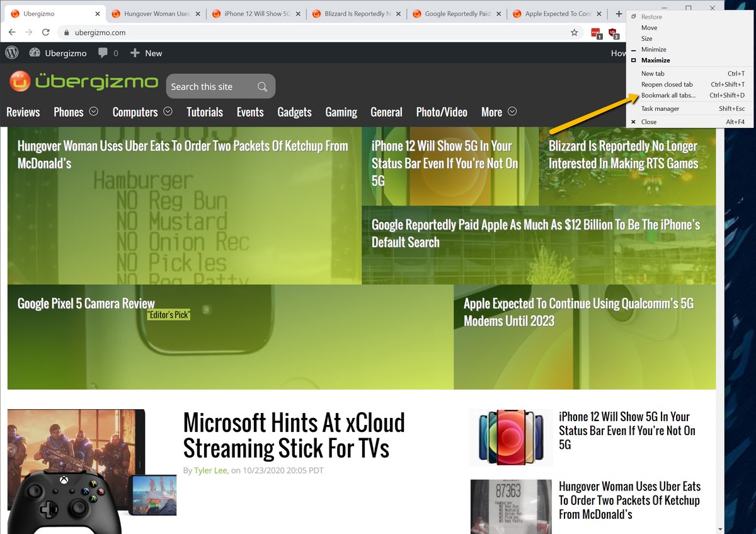This screenshot has height=534, width=756.
Task: Go to the Gadgets section
Action: (295, 112)
